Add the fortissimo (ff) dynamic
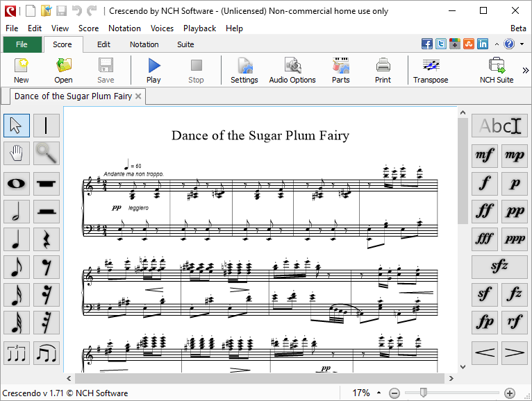This screenshot has width=532, height=401. [485, 210]
